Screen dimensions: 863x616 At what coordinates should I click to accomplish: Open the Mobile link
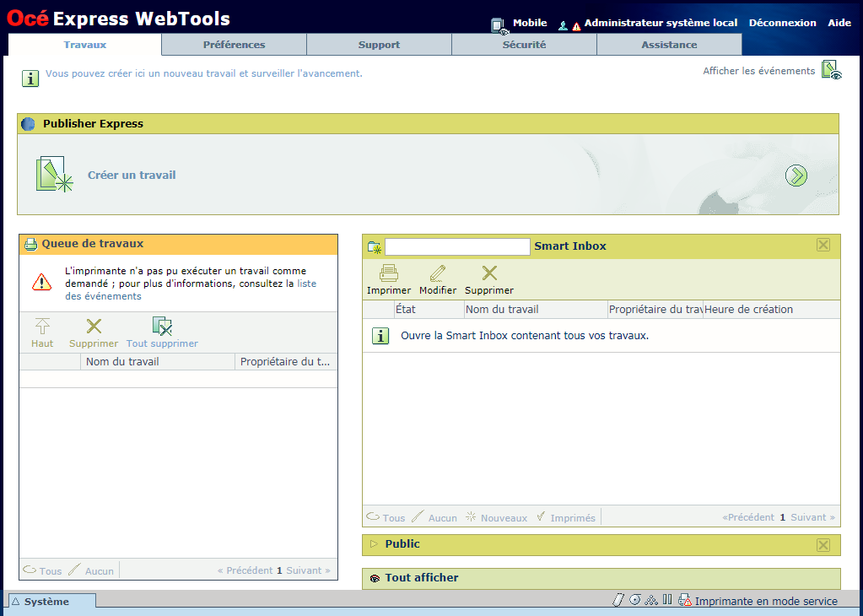[530, 23]
